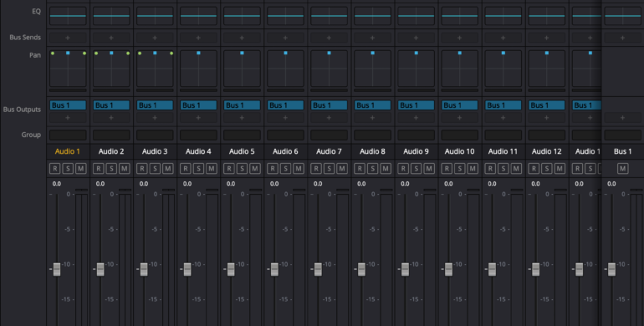644x326 pixels.
Task: Click the 0.0 level value of Audio 7
Action: (318, 184)
